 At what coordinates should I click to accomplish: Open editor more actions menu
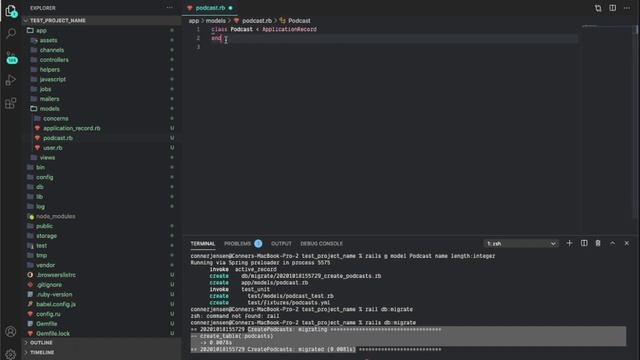point(627,8)
